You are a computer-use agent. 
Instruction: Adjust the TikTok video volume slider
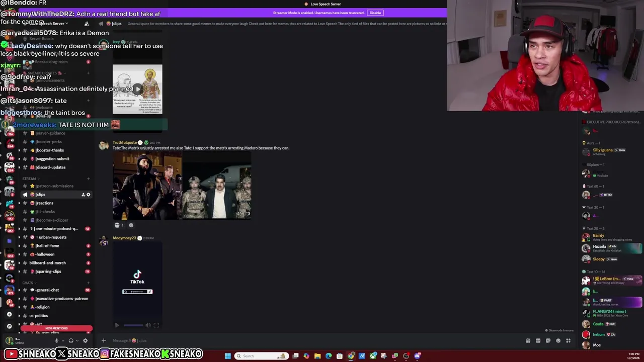point(133,325)
